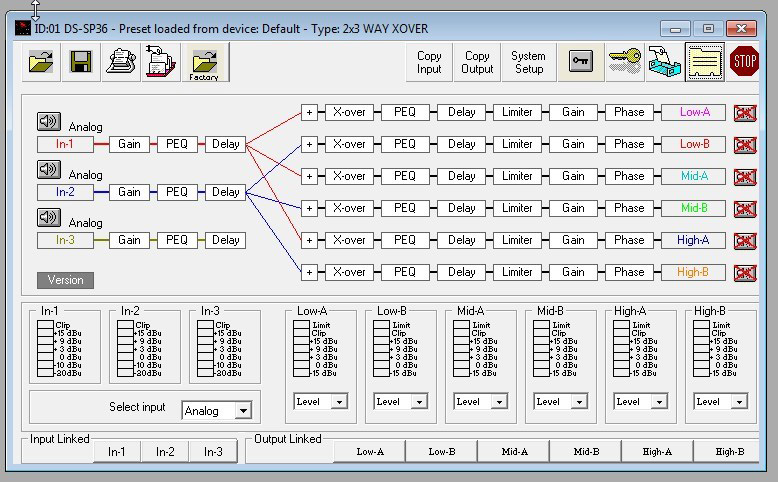Toggle mute speaker icon for In-1
Viewport: 778px width, 482px height.
coord(49,122)
